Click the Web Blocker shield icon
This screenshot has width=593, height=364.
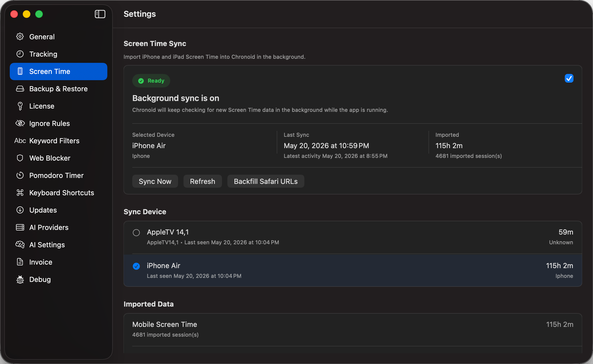(20, 158)
